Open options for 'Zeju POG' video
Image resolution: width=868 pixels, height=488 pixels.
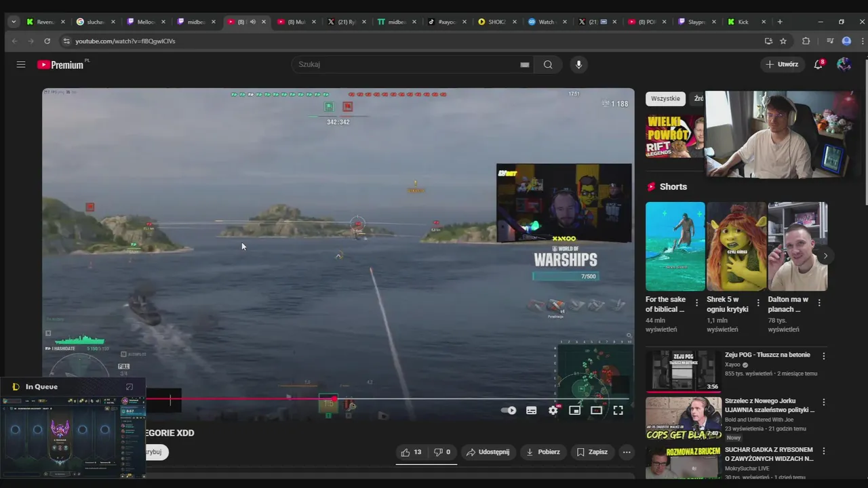click(x=824, y=356)
